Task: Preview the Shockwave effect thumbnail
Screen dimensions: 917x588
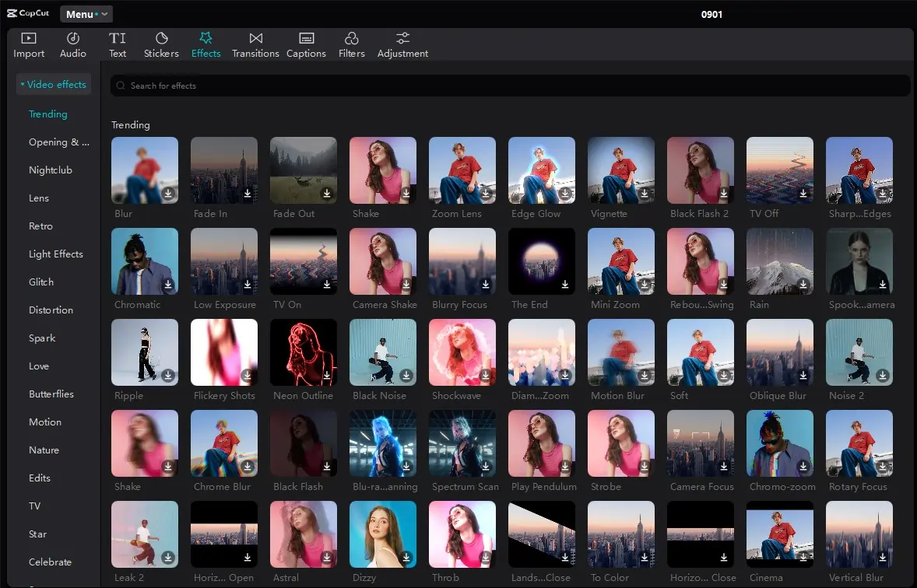Action: pyautogui.click(x=462, y=352)
